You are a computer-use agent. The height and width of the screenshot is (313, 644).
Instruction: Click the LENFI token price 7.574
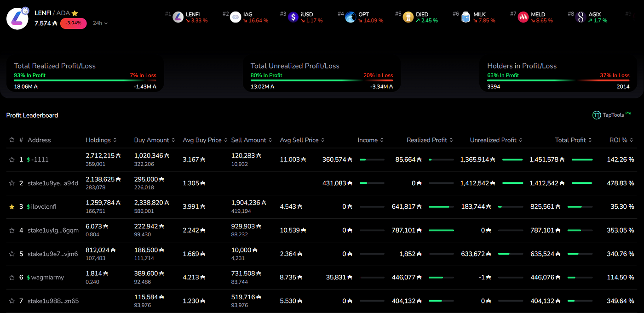click(x=46, y=23)
